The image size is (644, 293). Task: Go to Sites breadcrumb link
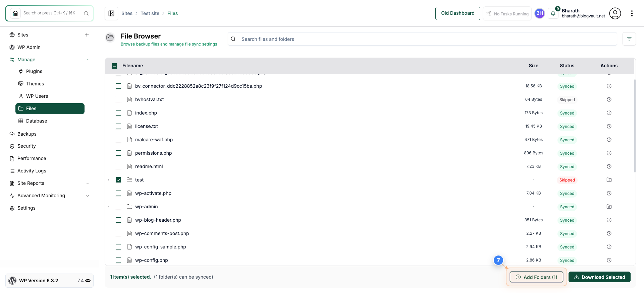(x=127, y=13)
